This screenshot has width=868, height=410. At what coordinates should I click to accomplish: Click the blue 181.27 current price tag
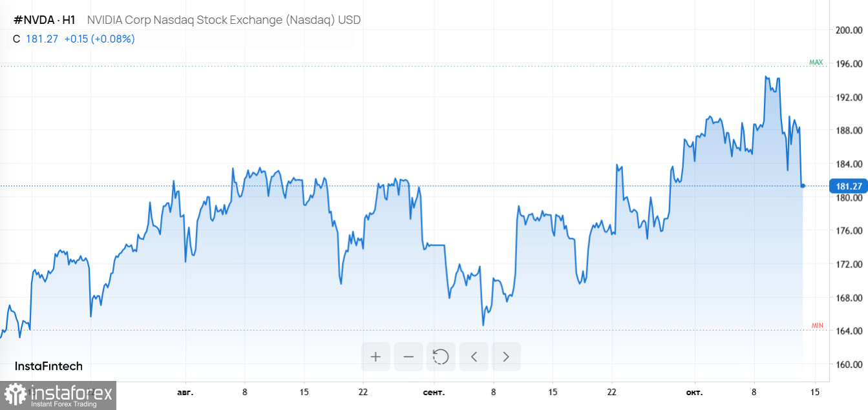point(849,186)
